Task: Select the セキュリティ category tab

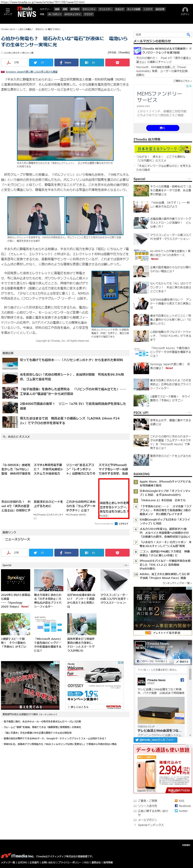Action: 89,9
